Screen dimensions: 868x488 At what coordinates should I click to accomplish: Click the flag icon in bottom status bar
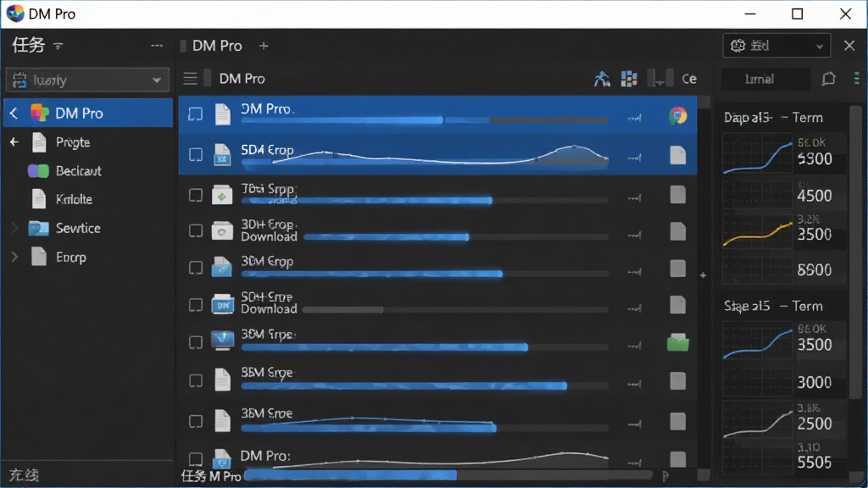[665, 476]
